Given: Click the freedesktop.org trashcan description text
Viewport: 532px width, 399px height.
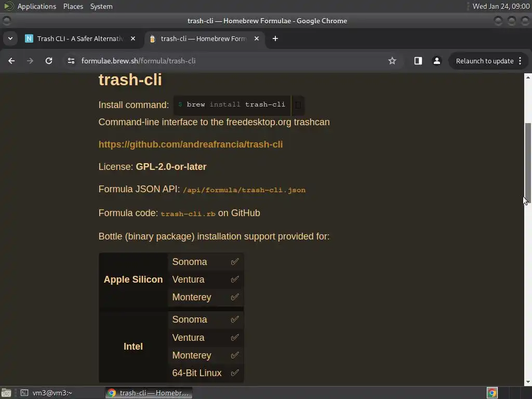Looking at the screenshot, I should 214,122.
